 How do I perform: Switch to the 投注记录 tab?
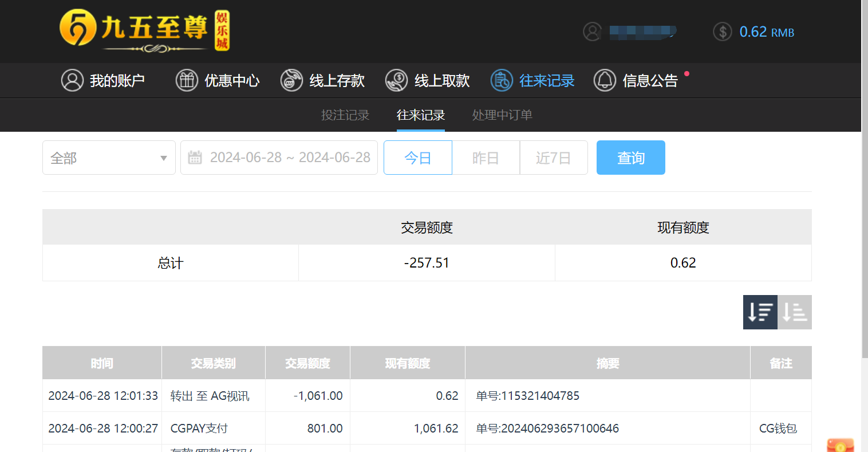pos(345,115)
